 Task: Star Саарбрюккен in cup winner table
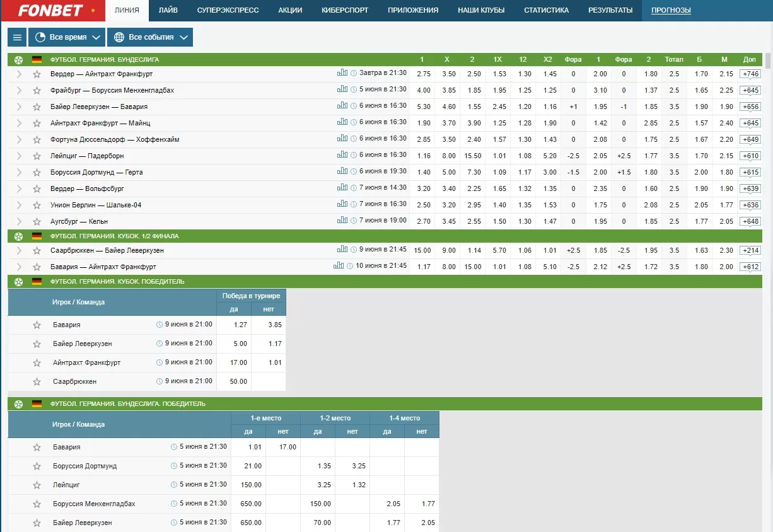[37, 381]
